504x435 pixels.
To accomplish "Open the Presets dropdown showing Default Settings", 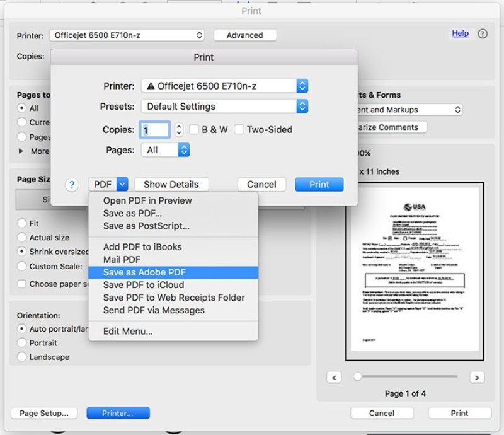I will 224,107.
